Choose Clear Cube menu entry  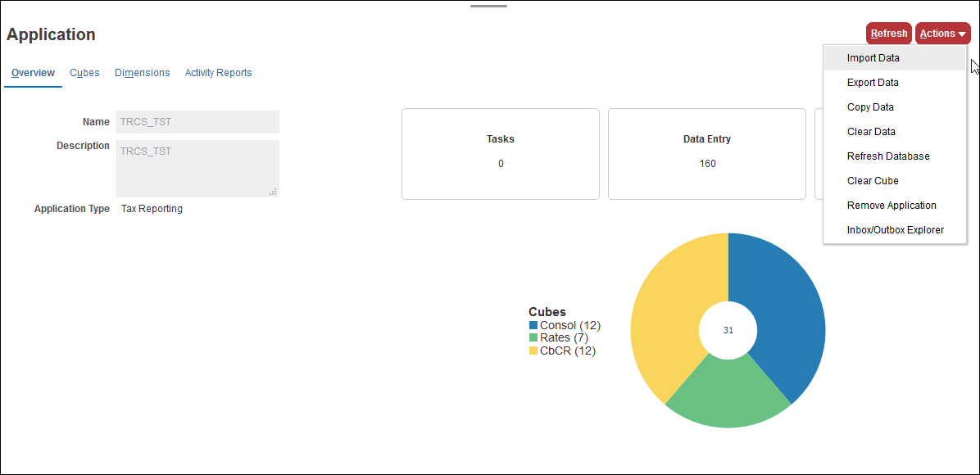pos(871,180)
